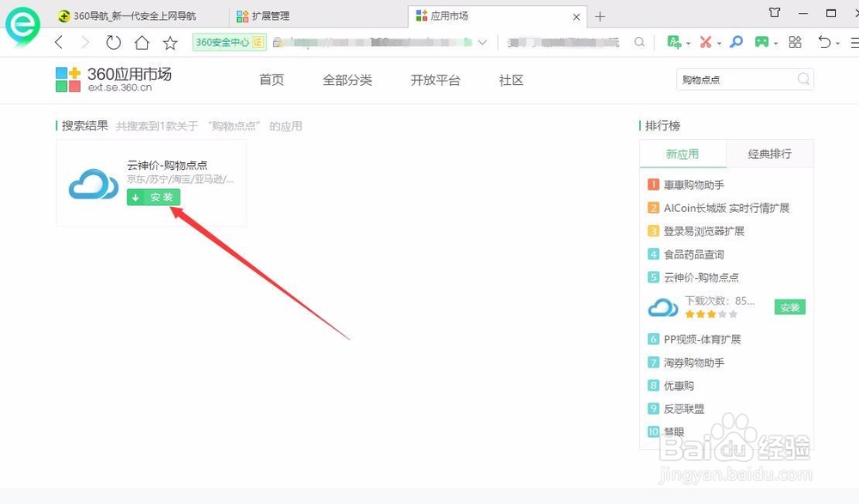
Task: Open 反恶联盟 ranking entry
Action: (684, 409)
